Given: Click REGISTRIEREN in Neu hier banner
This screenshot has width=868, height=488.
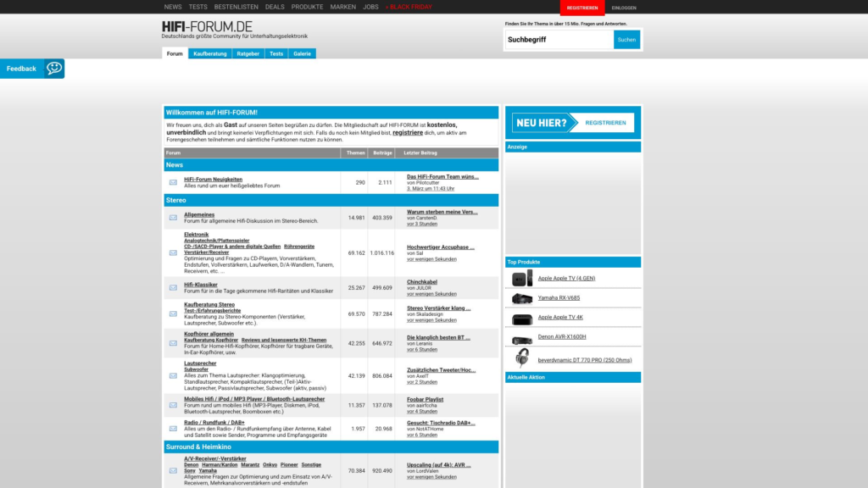Looking at the screenshot, I should tap(605, 123).
